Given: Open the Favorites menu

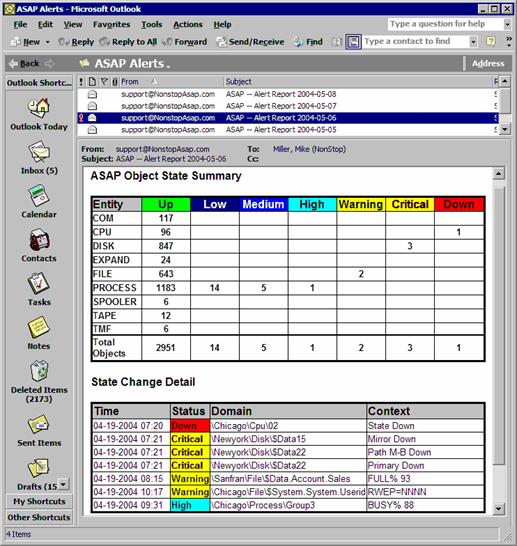Looking at the screenshot, I should 111,24.
